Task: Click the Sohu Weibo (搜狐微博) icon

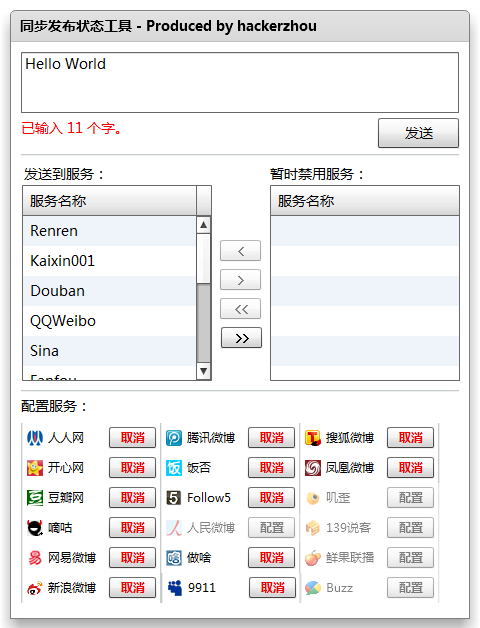Action: (x=313, y=438)
